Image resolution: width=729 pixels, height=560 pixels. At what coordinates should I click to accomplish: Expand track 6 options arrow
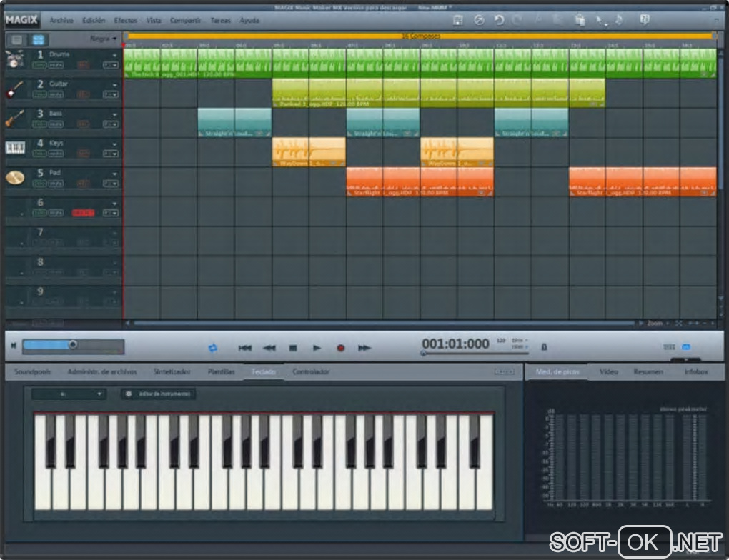coord(114,204)
